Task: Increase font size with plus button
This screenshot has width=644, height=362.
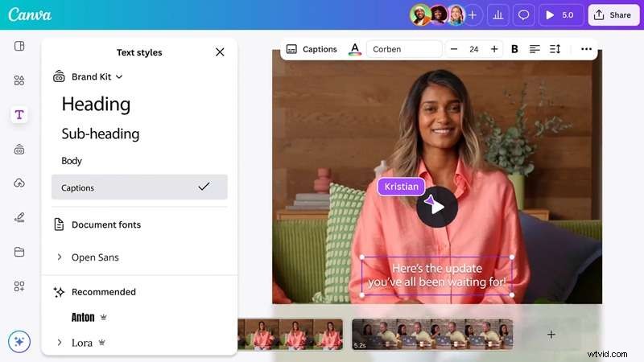Action: 494,49
